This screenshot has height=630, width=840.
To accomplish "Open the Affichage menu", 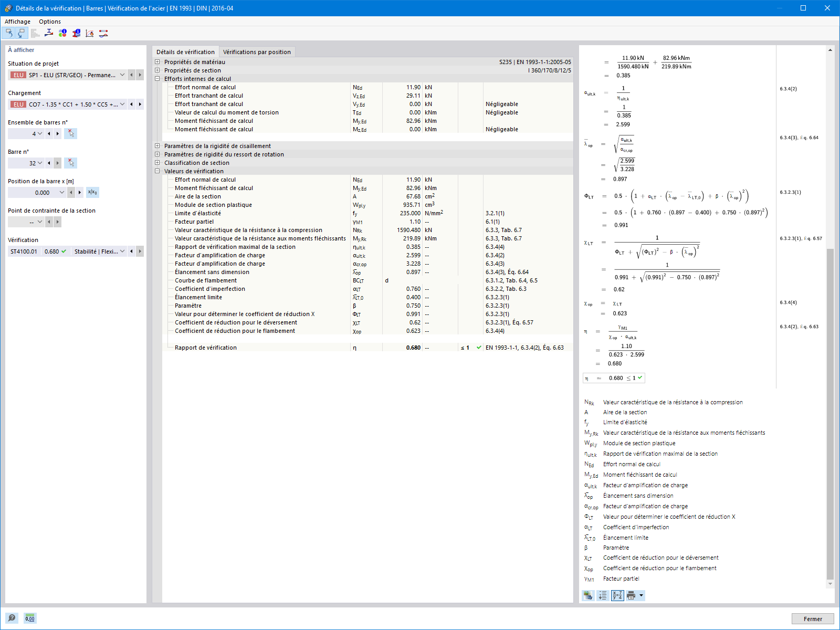I will click(x=17, y=22).
